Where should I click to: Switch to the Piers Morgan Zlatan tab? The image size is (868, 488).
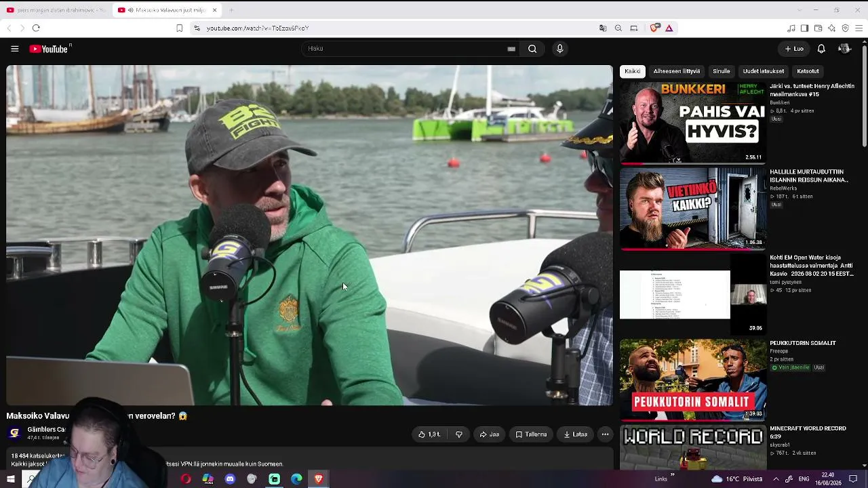pos(56,10)
